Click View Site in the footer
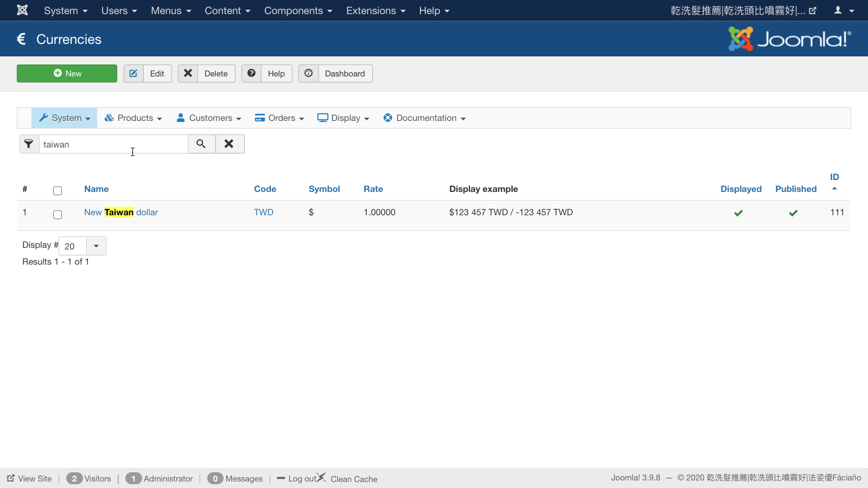The width and height of the screenshot is (868, 488). coord(29,479)
